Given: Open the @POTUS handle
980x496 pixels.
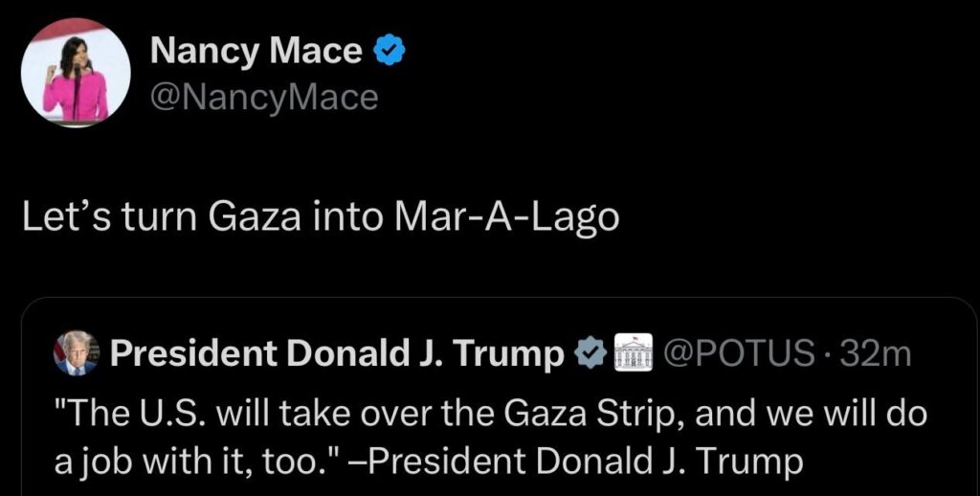Looking at the screenshot, I should [735, 355].
